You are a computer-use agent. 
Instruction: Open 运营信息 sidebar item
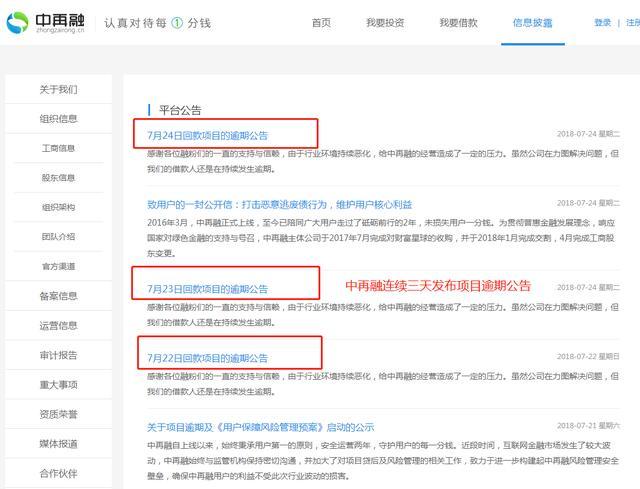click(x=58, y=326)
